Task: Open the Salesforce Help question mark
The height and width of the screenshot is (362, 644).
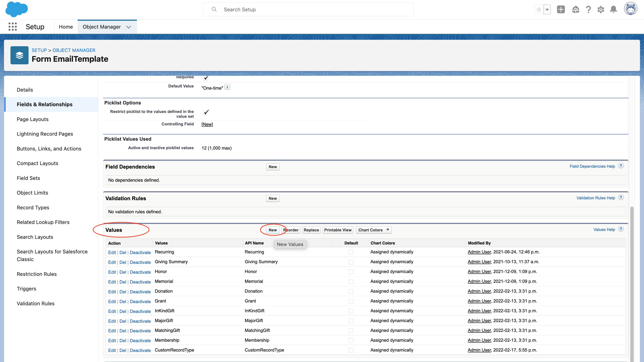Action: coord(588,10)
